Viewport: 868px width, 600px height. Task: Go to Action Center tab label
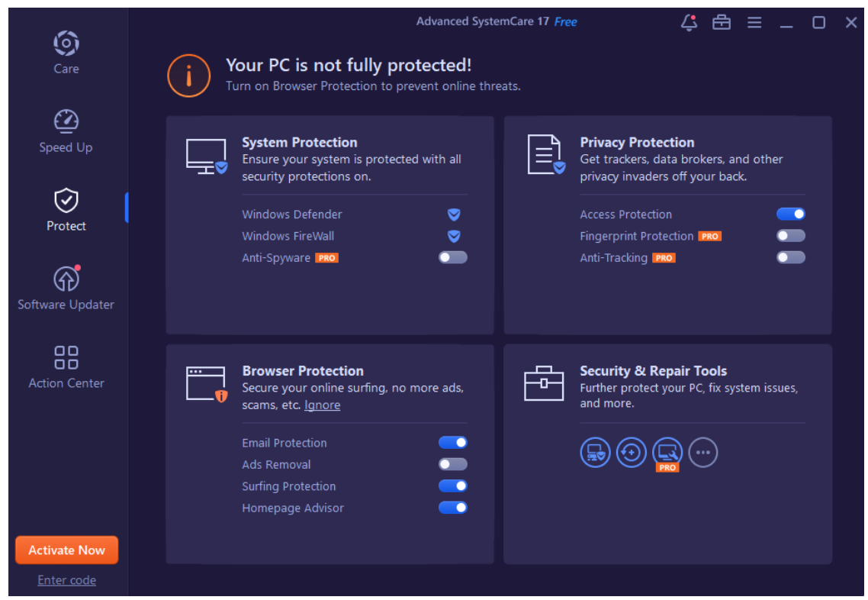click(x=66, y=383)
